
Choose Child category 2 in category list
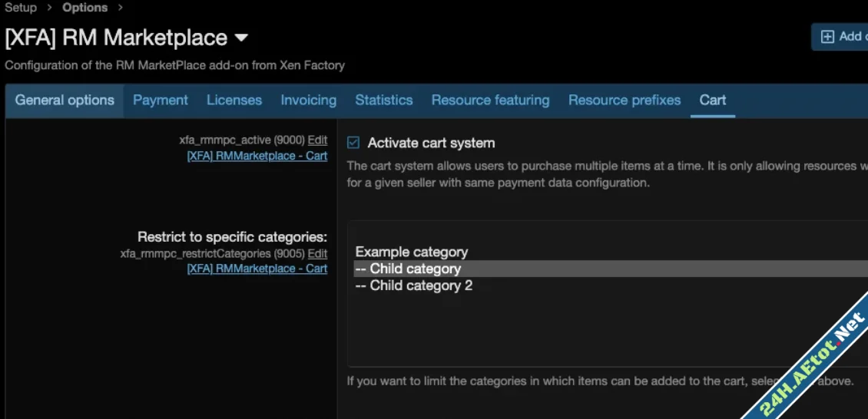[x=420, y=285]
